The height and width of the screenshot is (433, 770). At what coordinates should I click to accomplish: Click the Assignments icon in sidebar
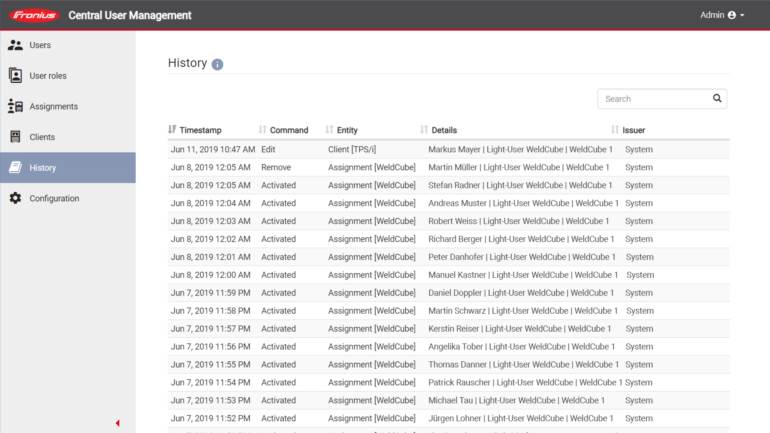tap(15, 106)
